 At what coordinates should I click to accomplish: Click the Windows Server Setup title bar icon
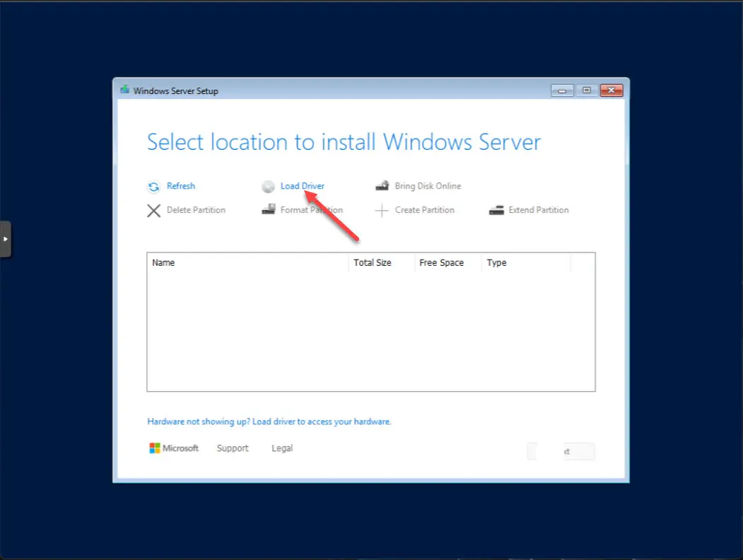[x=124, y=90]
